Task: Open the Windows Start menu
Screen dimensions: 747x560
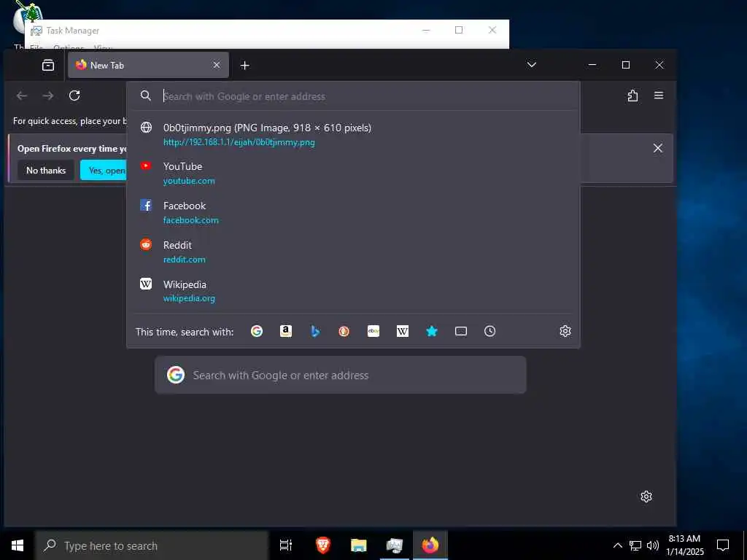Action: [x=18, y=545]
